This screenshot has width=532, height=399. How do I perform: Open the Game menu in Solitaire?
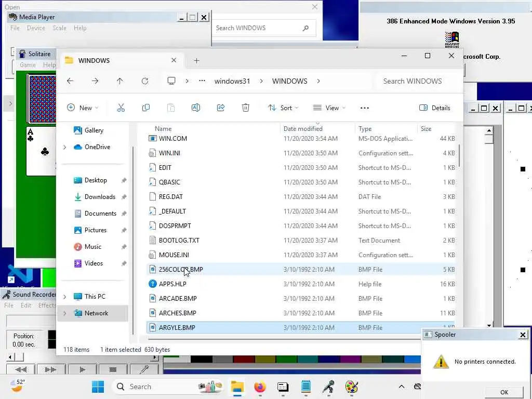[28, 64]
